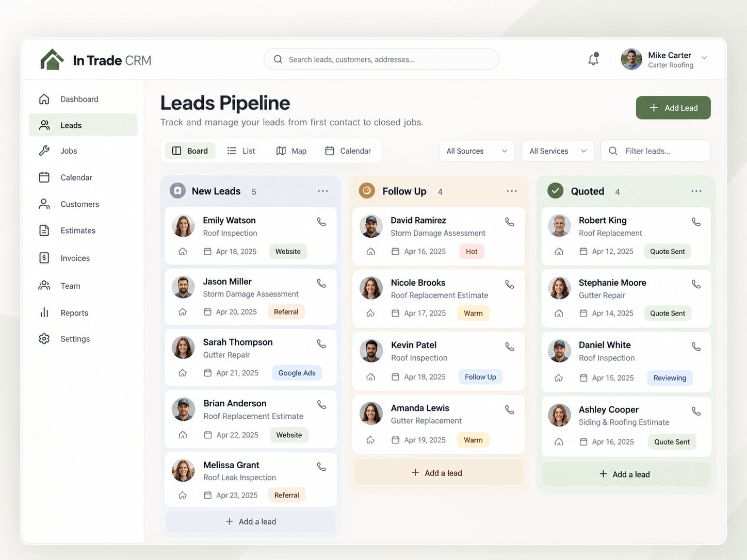The image size is (747, 560).
Task: Click the Quoted checkmark icon
Action: tap(555, 191)
